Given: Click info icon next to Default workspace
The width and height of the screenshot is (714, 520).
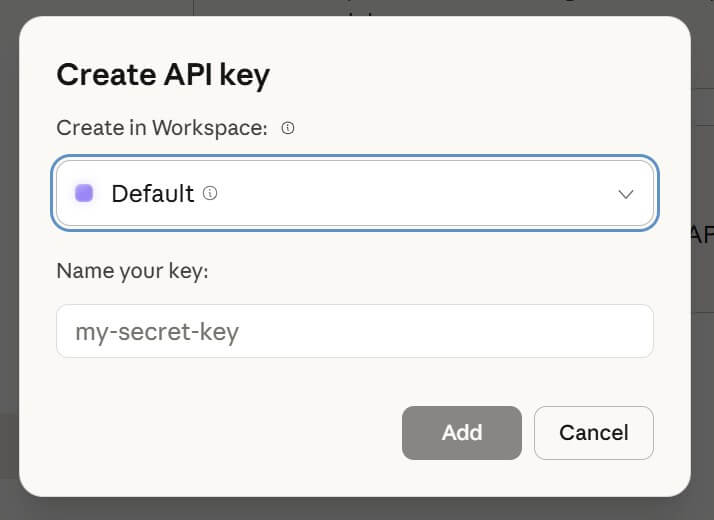Looking at the screenshot, I should [210, 193].
